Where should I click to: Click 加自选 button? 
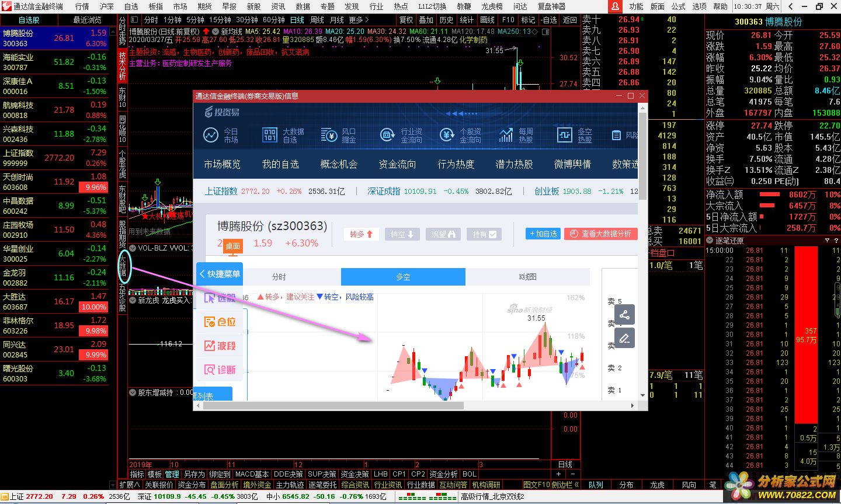coord(543,234)
